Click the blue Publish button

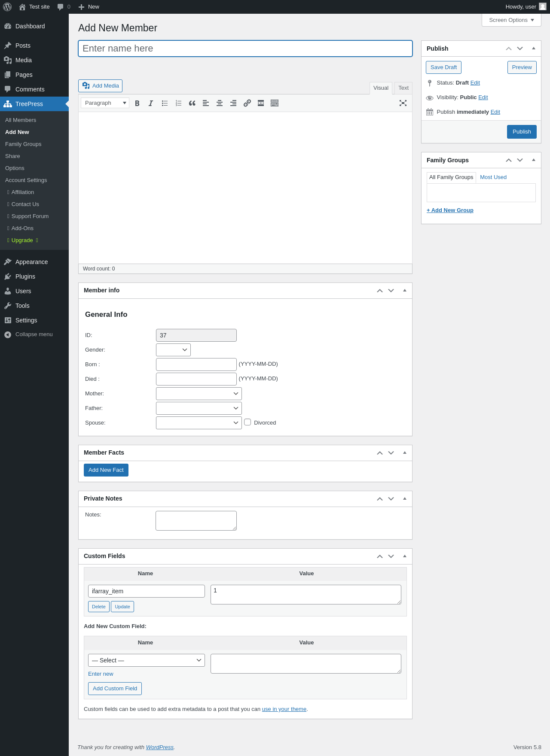[522, 132]
